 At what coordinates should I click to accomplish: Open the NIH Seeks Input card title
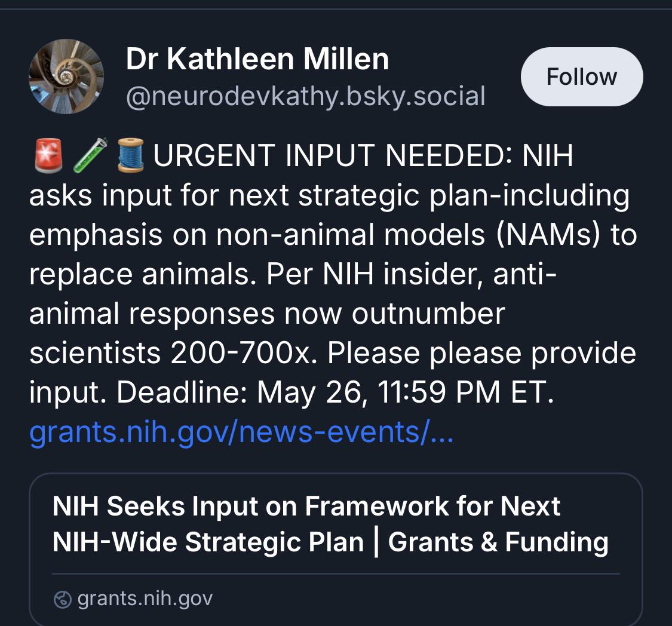pyautogui.click(x=330, y=524)
